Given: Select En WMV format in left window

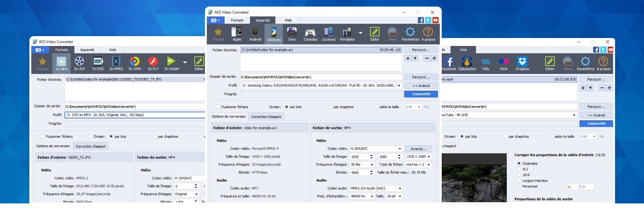Looking at the screenshot, I should 135,63.
